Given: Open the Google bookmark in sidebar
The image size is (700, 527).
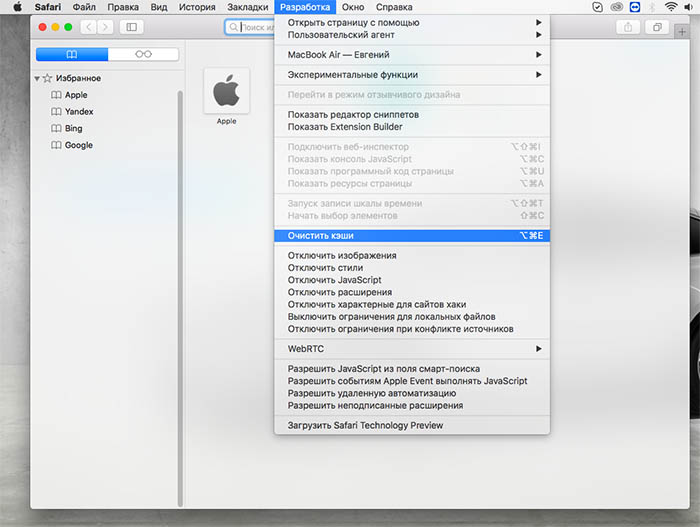Looking at the screenshot, I should point(79,145).
